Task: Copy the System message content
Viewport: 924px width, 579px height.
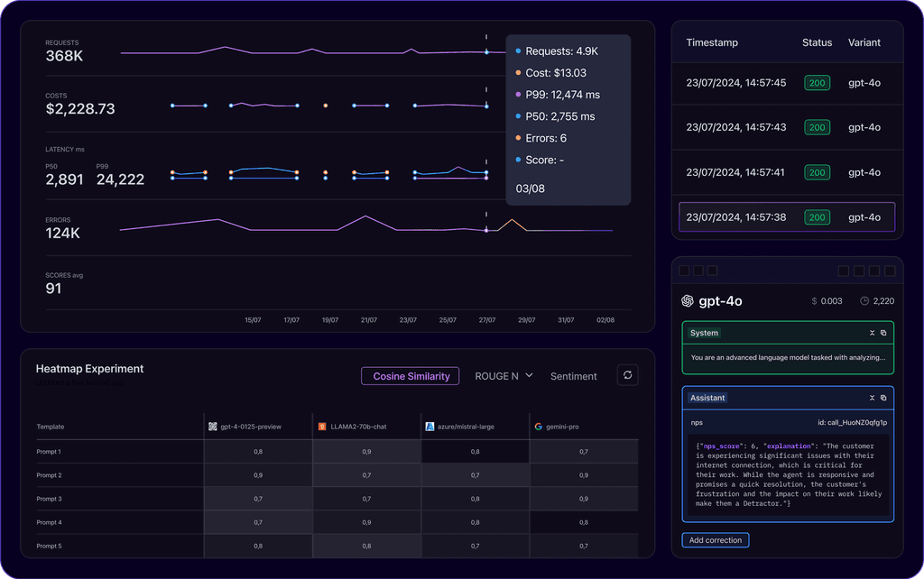Action: point(882,333)
